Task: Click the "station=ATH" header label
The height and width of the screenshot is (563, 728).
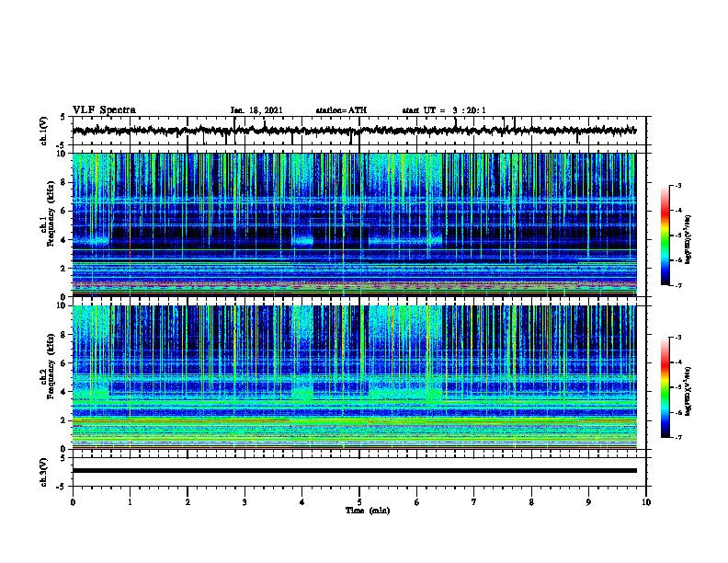Action: [341, 110]
